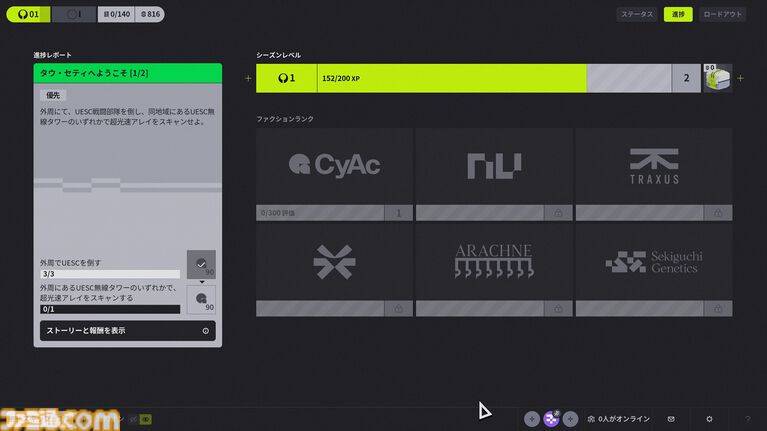Image resolution: width=767 pixels, height=431 pixels.
Task: Switch to the ステータス tab
Action: tap(637, 15)
